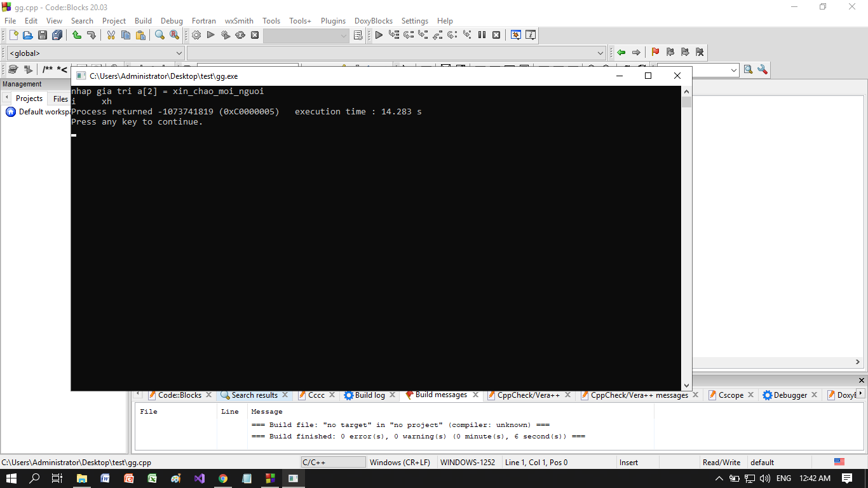Open the Debugging windows dropdown button
This screenshot has height=488, width=868.
pos(515,36)
